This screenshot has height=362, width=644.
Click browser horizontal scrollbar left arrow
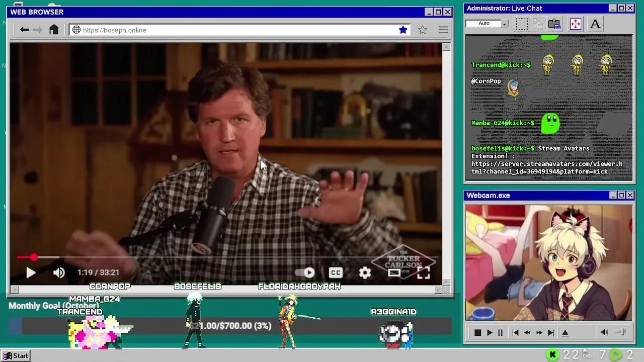point(14,290)
